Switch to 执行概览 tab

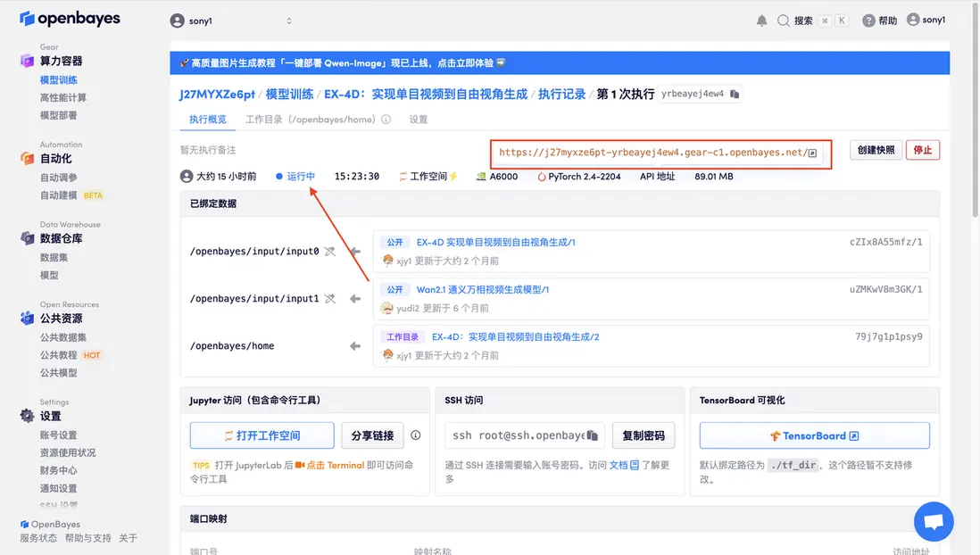[207, 120]
